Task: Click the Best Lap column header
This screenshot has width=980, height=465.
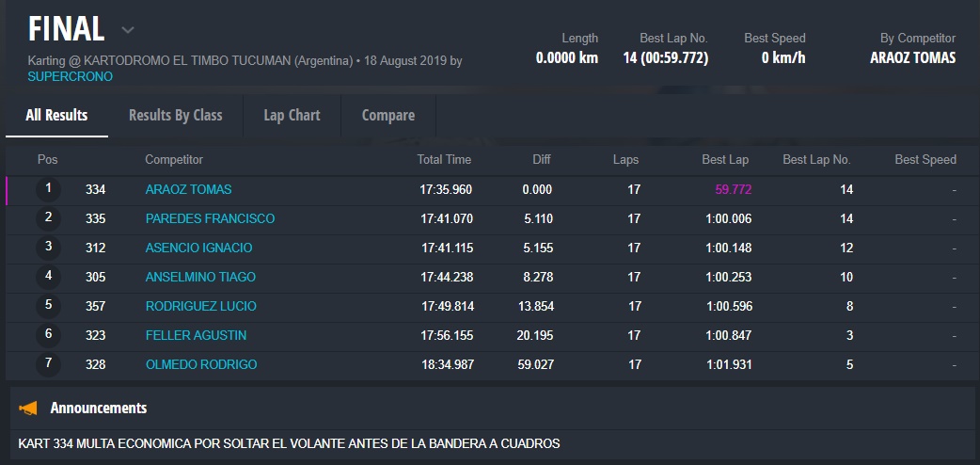Action: 725,160
